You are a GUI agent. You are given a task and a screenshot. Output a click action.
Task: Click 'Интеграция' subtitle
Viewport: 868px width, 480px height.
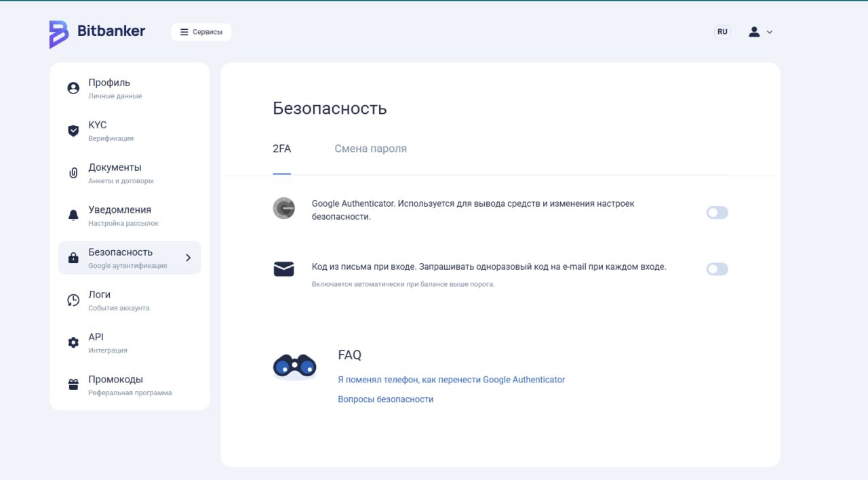point(107,351)
